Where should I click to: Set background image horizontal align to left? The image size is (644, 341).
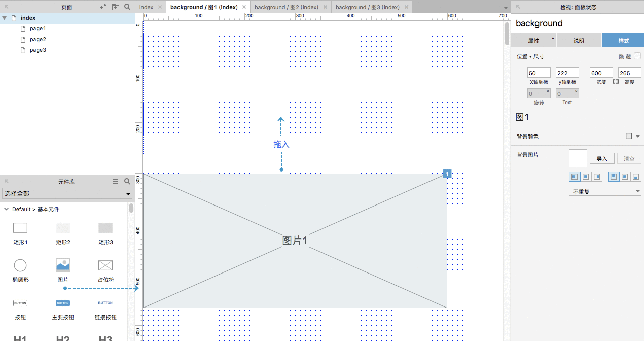[x=575, y=177]
